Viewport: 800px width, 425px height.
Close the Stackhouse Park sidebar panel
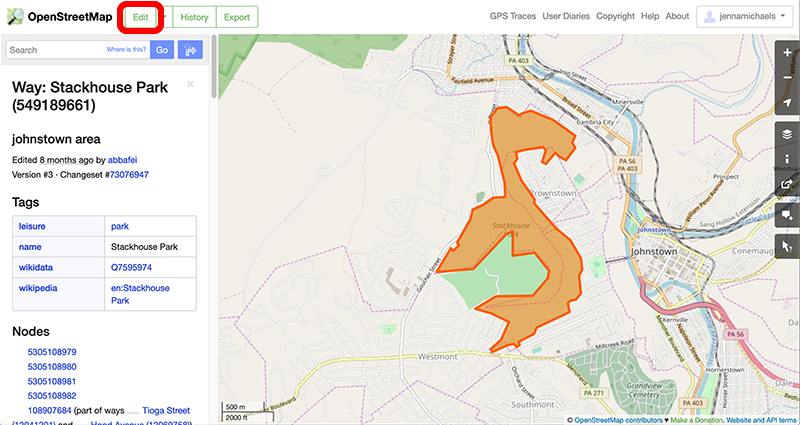tap(190, 84)
